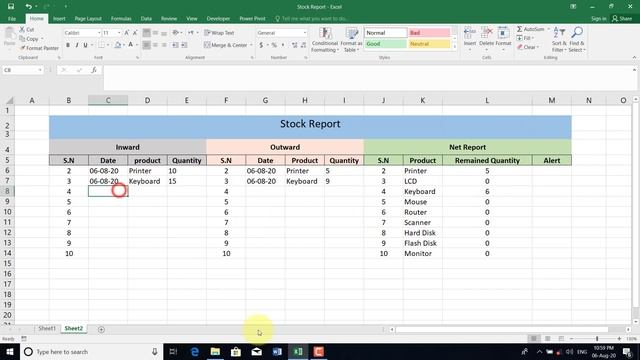
Task: Open the font name Calibri dropdown
Action: click(x=99, y=33)
